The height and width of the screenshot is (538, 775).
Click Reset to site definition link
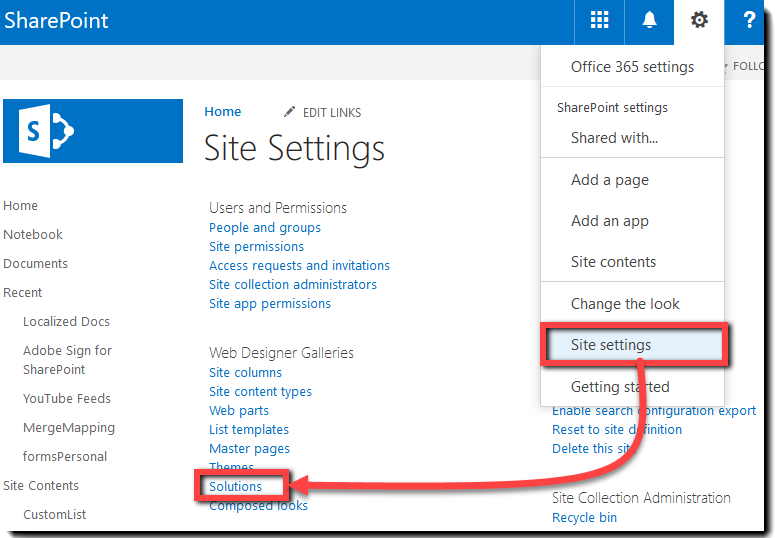coord(617,430)
